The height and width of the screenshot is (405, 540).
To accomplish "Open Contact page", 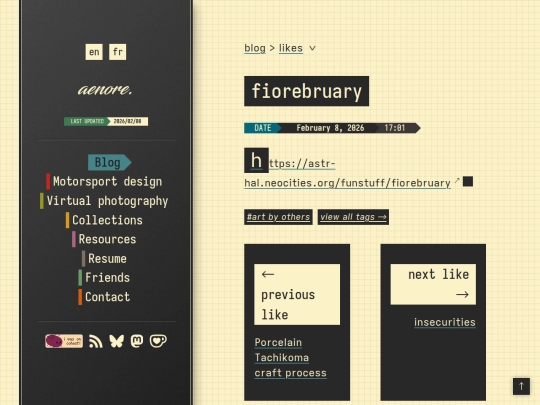I will click(x=104, y=297).
